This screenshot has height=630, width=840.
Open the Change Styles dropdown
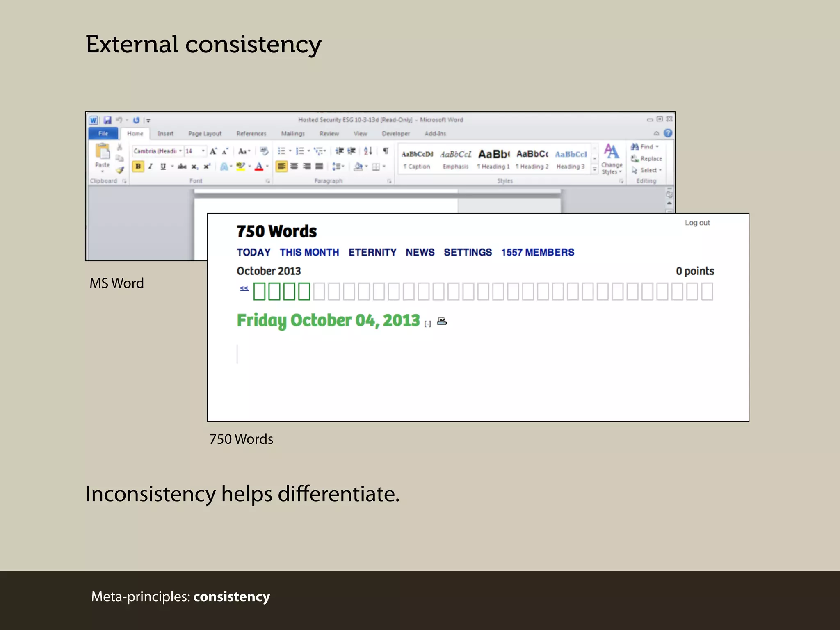pos(612,160)
